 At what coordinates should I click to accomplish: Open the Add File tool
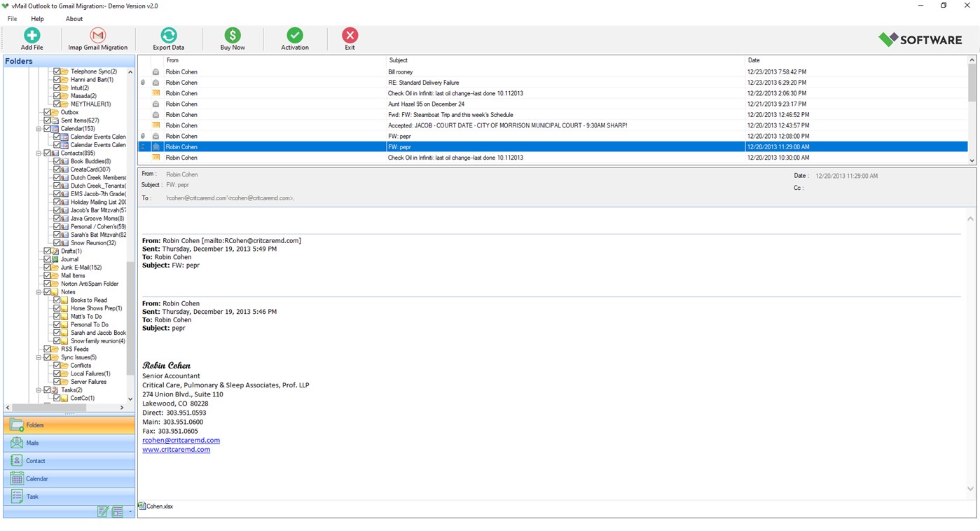(x=32, y=39)
